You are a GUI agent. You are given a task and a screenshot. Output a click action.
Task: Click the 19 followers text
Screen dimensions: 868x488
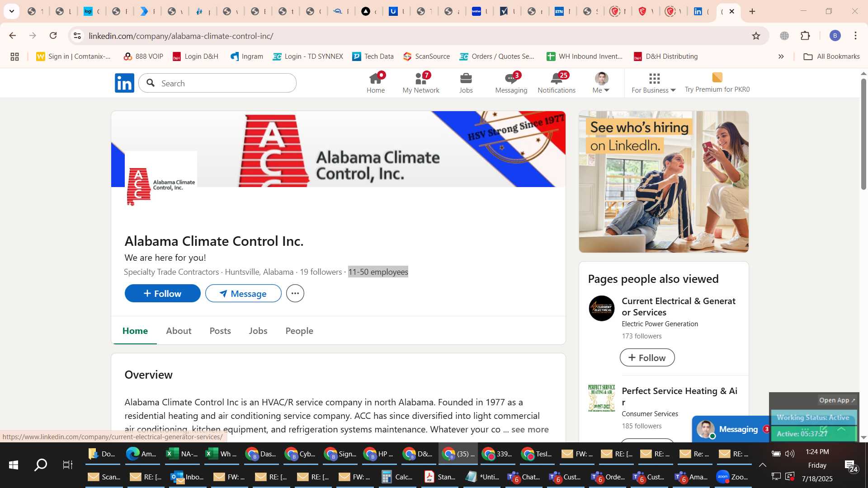pyautogui.click(x=321, y=272)
